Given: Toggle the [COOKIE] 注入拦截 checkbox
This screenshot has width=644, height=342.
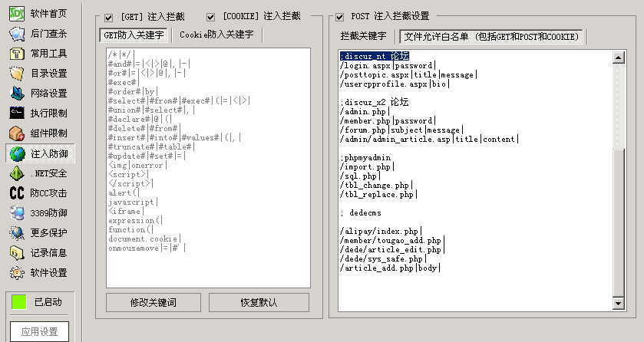Looking at the screenshot, I should [211, 17].
